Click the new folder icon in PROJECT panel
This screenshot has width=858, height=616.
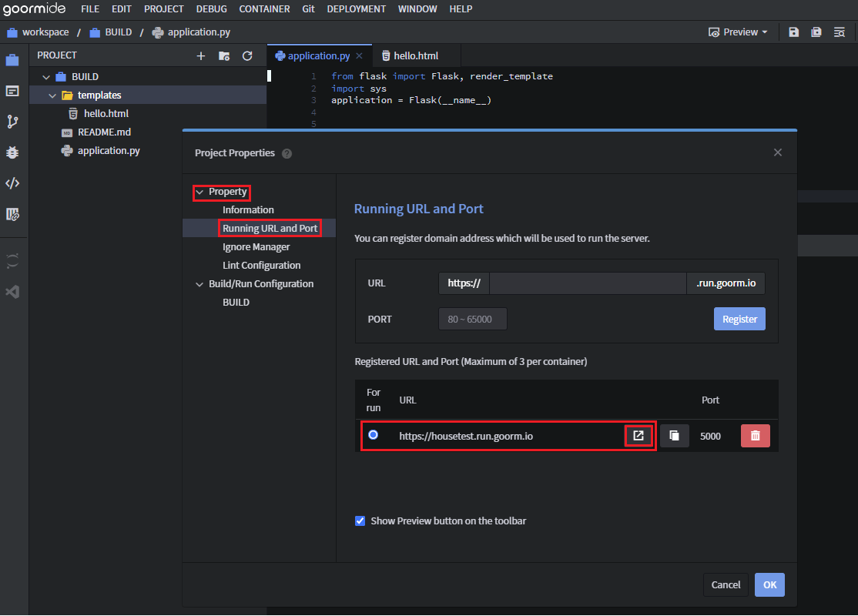click(x=224, y=55)
